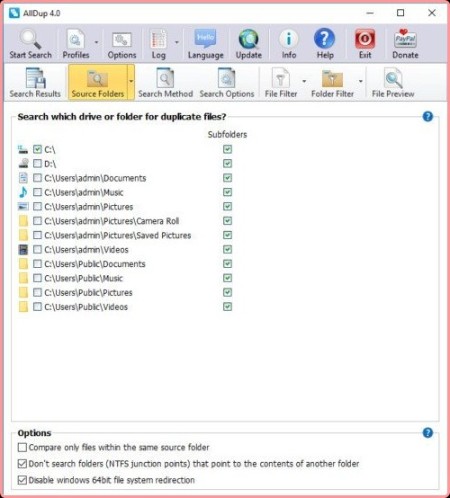Image resolution: width=450 pixels, height=498 pixels.
Task: Minimize the AllDup window
Action: pos(370,13)
